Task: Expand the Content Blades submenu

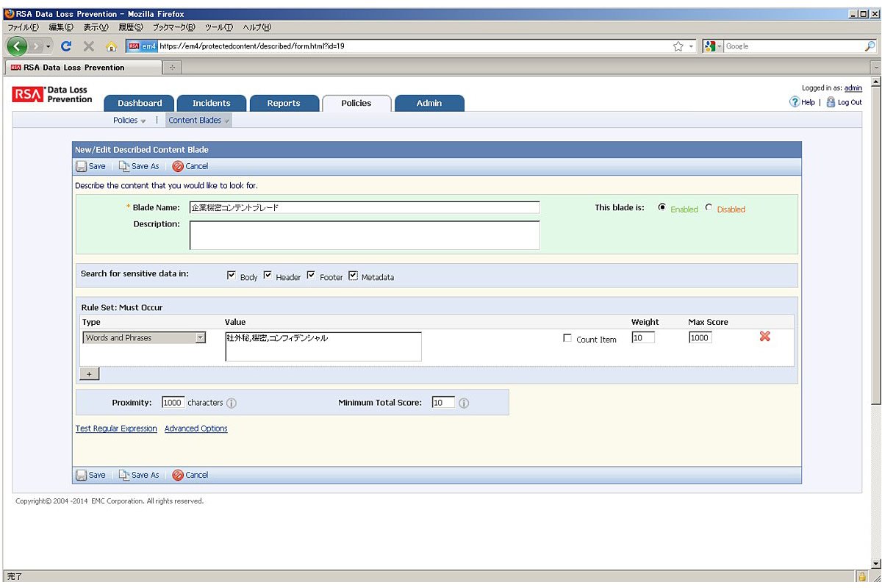Action: 199,121
